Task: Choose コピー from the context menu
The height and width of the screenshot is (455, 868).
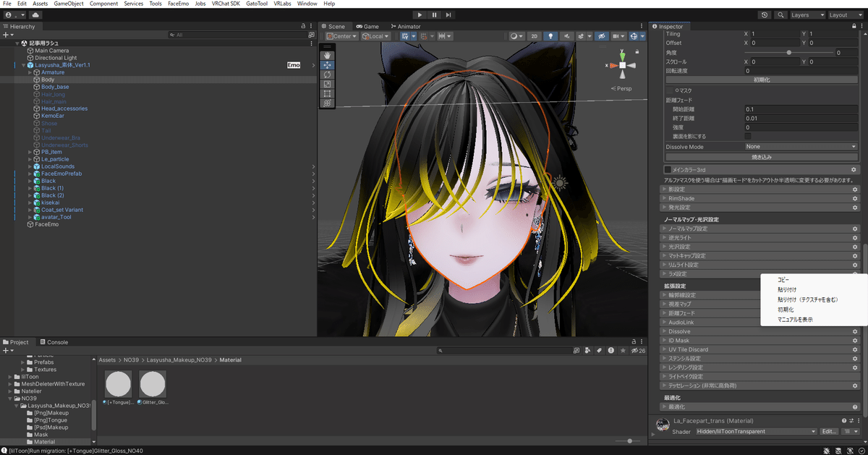Action: 783,279
